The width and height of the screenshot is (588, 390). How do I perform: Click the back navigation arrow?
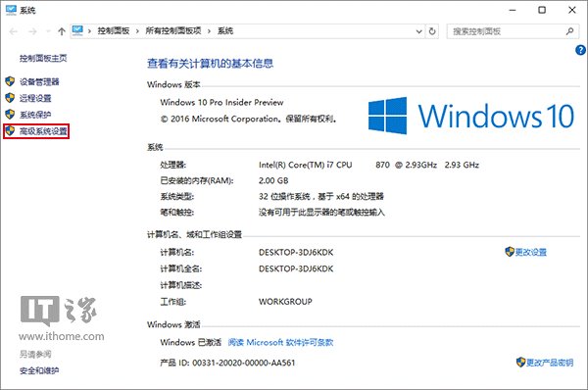click(x=13, y=31)
